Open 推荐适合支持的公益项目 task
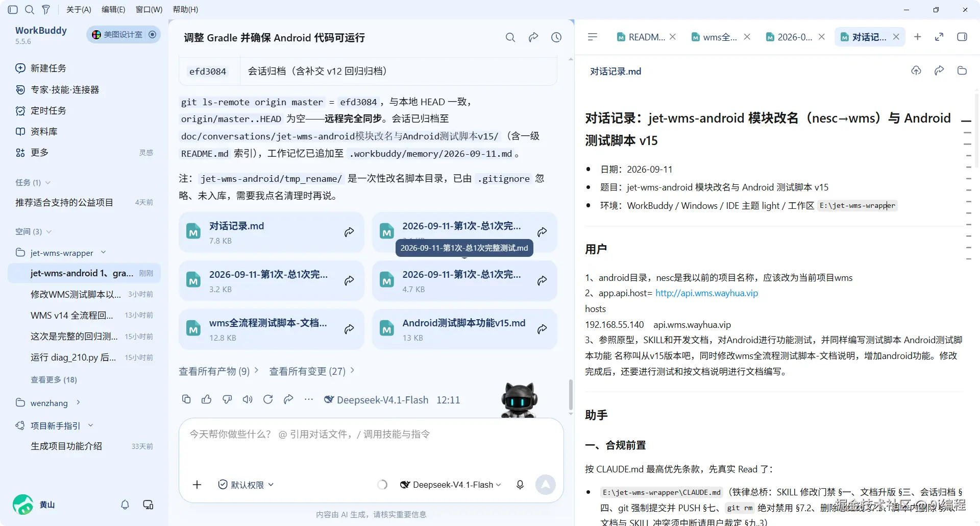The image size is (980, 526). click(84, 202)
